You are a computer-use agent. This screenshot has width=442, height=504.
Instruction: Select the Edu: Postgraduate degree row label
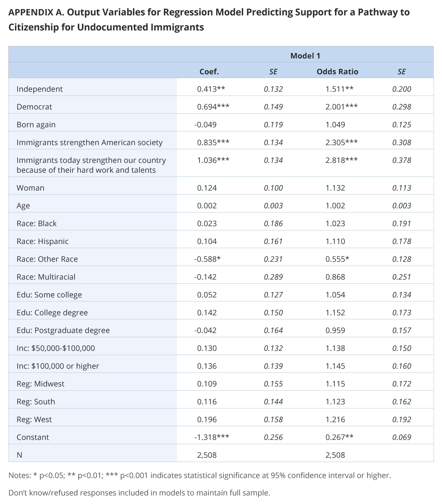pyautogui.click(x=63, y=330)
